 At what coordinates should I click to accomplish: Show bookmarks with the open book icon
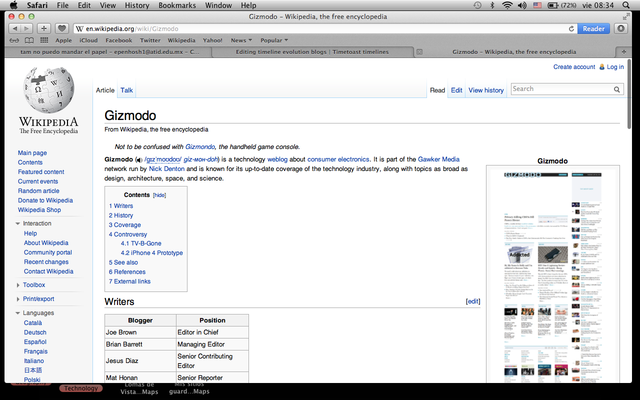pyautogui.click(x=29, y=40)
